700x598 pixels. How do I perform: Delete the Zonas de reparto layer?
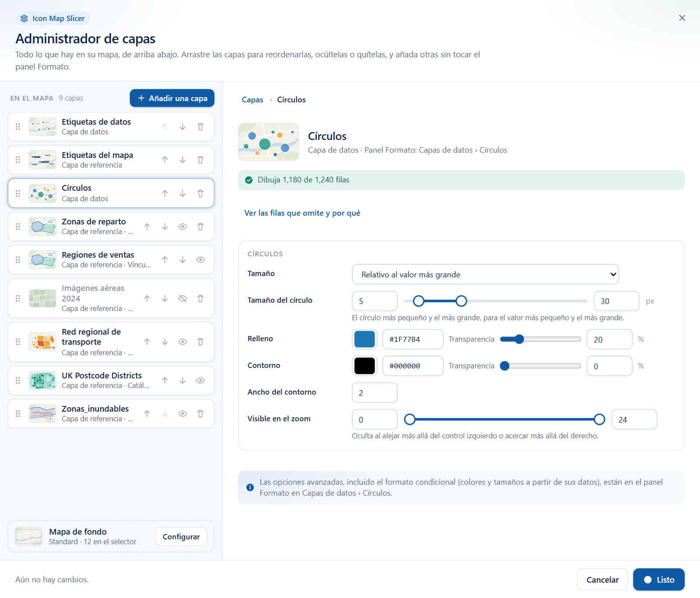pos(200,227)
